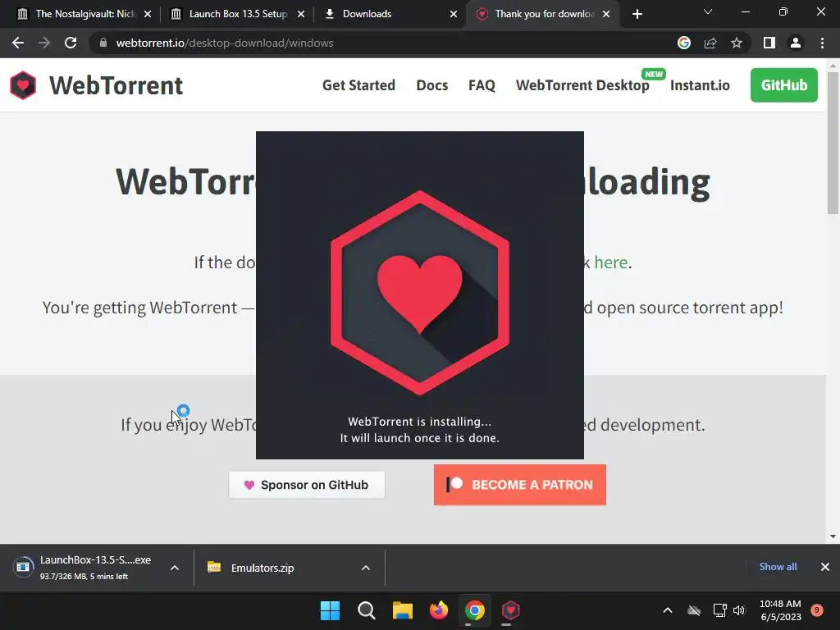Select the Thank you for downloading tab
Image resolution: width=840 pixels, height=630 pixels.
(x=542, y=14)
